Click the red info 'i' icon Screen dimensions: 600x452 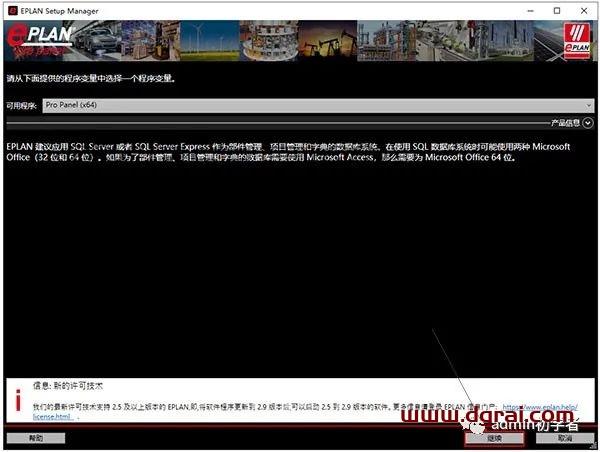pos(18,400)
